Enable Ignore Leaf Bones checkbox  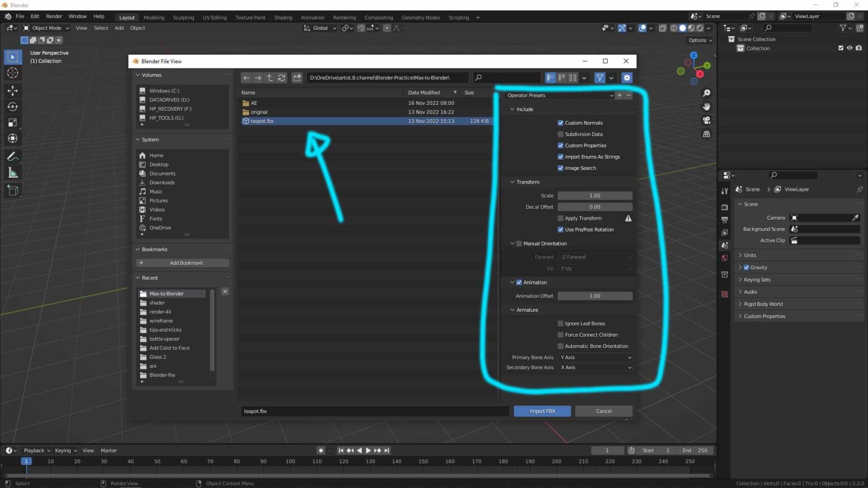point(561,324)
